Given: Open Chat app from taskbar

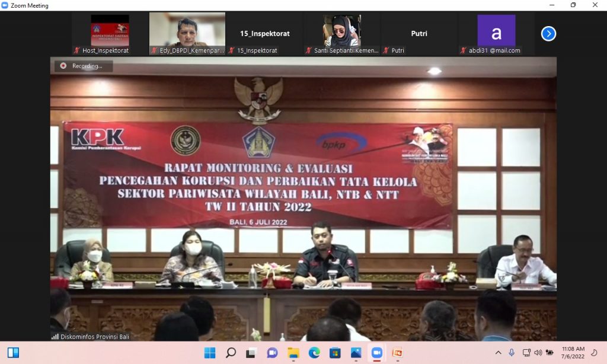Looking at the screenshot, I should 272,353.
